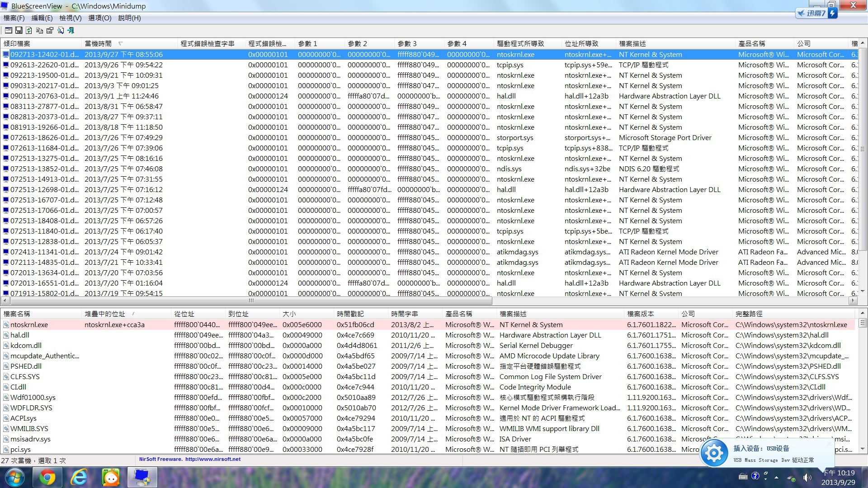Viewport: 868px width, 488px height.
Task: Click the 堆疊中的位址 sorted column header
Action: tap(127, 314)
